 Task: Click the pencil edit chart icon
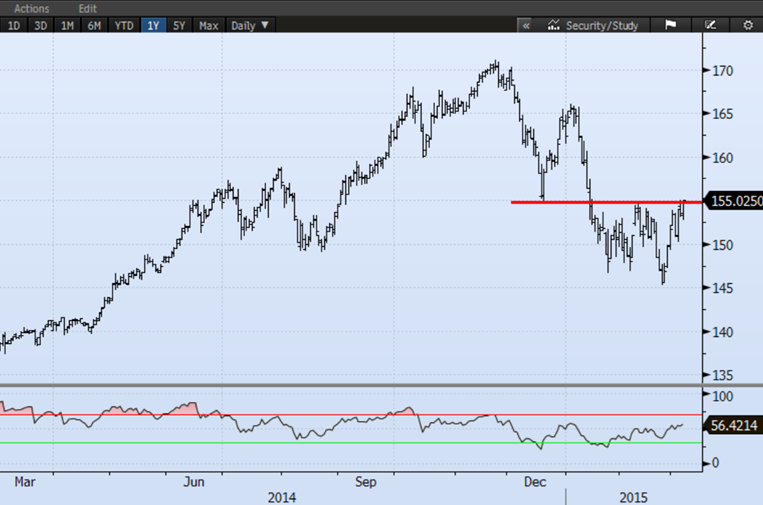710,25
